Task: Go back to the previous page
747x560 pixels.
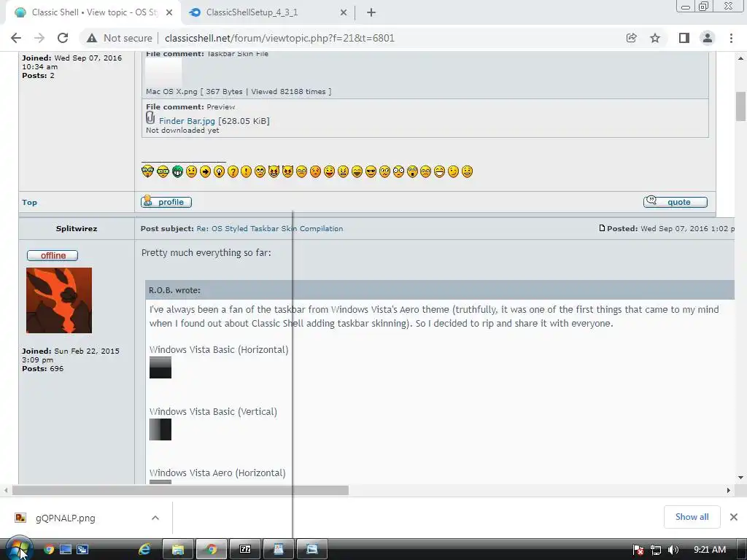Action: [x=16, y=38]
